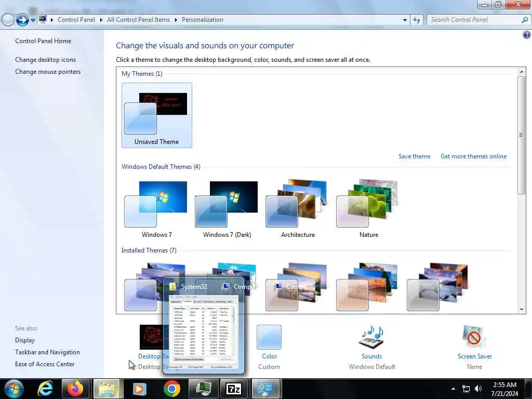532x399 pixels.
Task: Open Windows Media Player taskbar icon
Action: pyautogui.click(x=139, y=389)
